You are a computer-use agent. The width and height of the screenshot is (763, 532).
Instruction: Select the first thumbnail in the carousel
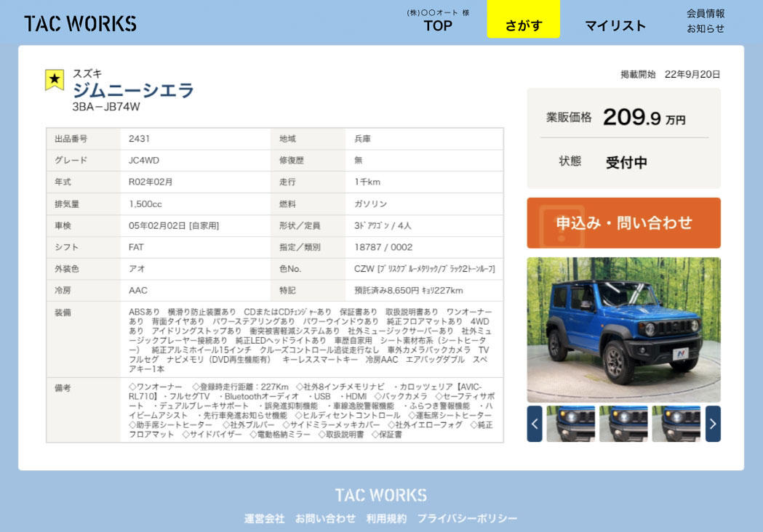[571, 424]
